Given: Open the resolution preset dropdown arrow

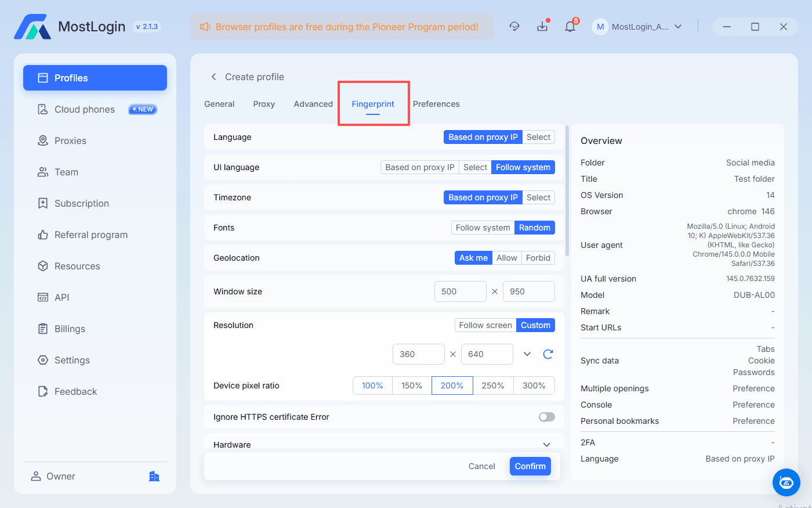Looking at the screenshot, I should (x=527, y=354).
